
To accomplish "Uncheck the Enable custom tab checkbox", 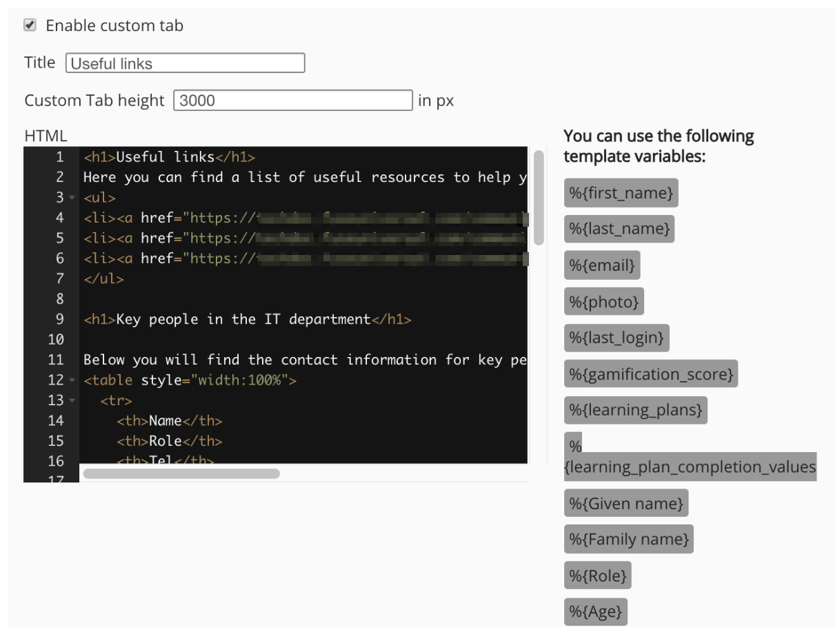I will pos(29,24).
